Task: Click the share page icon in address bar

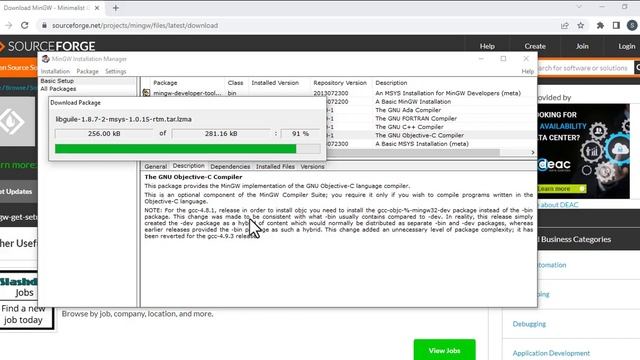Action: coord(565,25)
